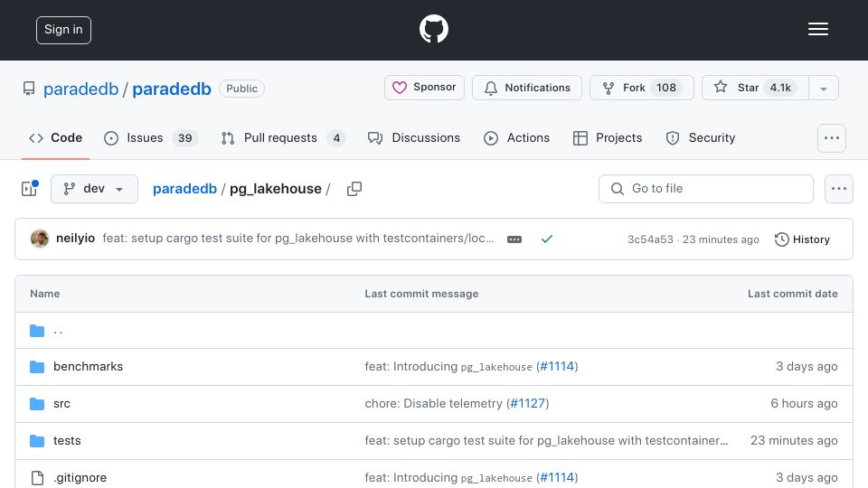Open the .gitignore file
The image size is (868, 488).
coord(80,477)
